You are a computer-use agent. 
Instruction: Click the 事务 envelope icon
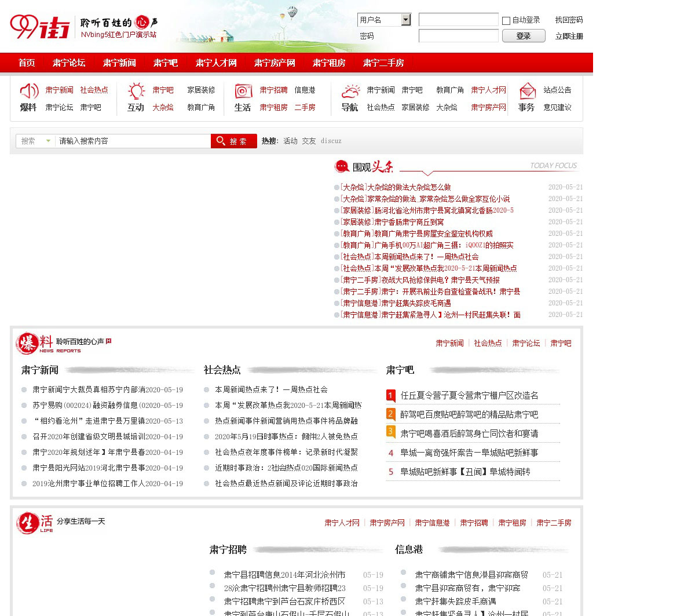point(527,91)
